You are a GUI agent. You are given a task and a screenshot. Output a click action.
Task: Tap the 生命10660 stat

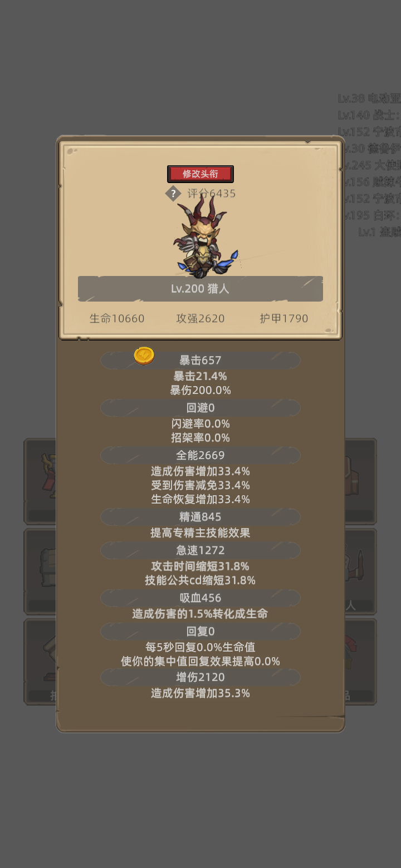pos(117,318)
